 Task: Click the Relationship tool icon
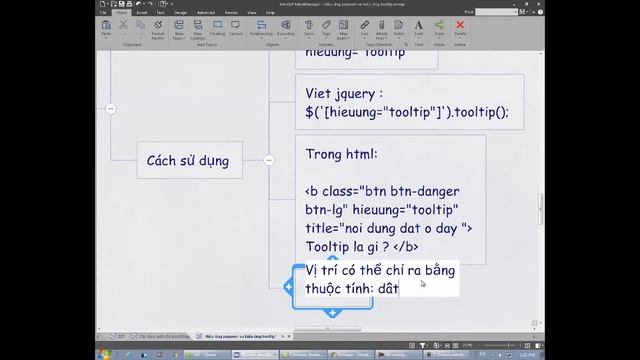[261, 25]
